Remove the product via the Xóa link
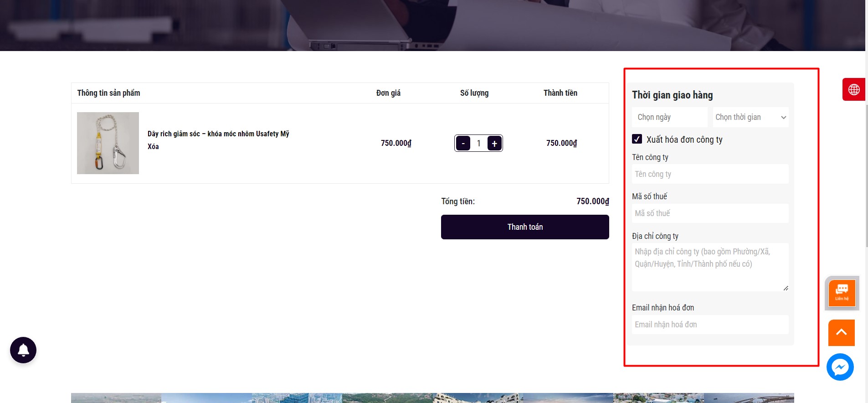This screenshot has height=403, width=868. pyautogui.click(x=153, y=146)
